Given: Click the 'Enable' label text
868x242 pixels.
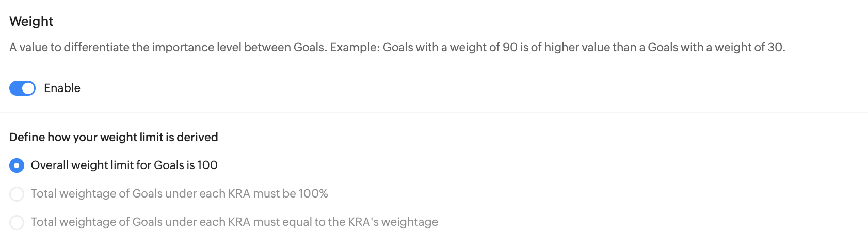Looking at the screenshot, I should click(62, 88).
